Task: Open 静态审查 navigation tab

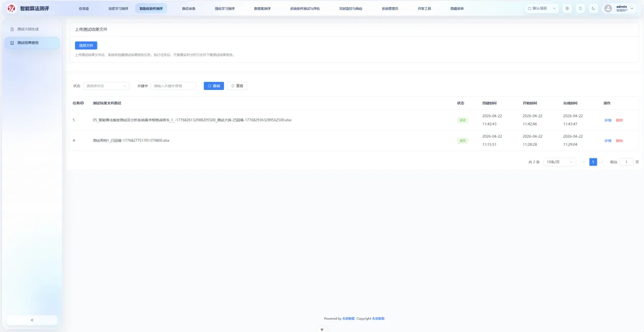Action: (188, 9)
